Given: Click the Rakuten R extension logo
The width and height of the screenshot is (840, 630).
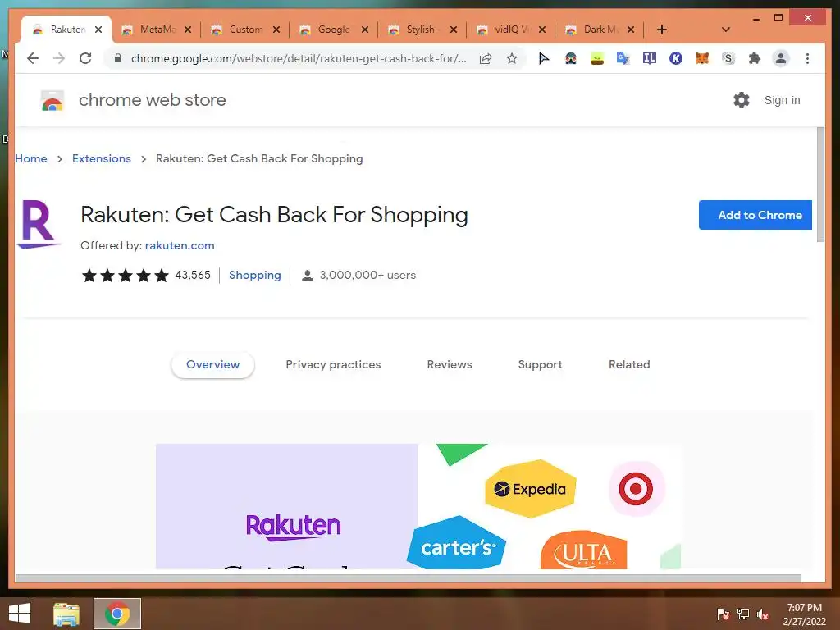Looking at the screenshot, I should coord(38,224).
